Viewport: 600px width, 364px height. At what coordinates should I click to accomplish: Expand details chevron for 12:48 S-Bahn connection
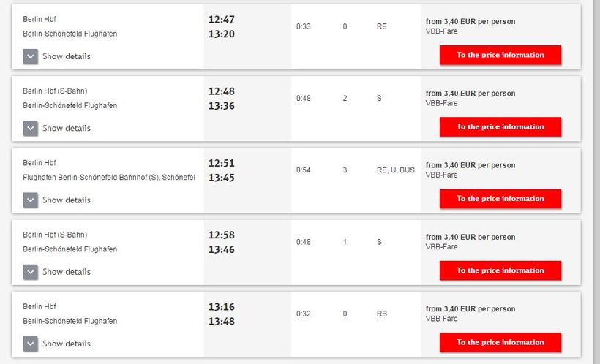[30, 128]
